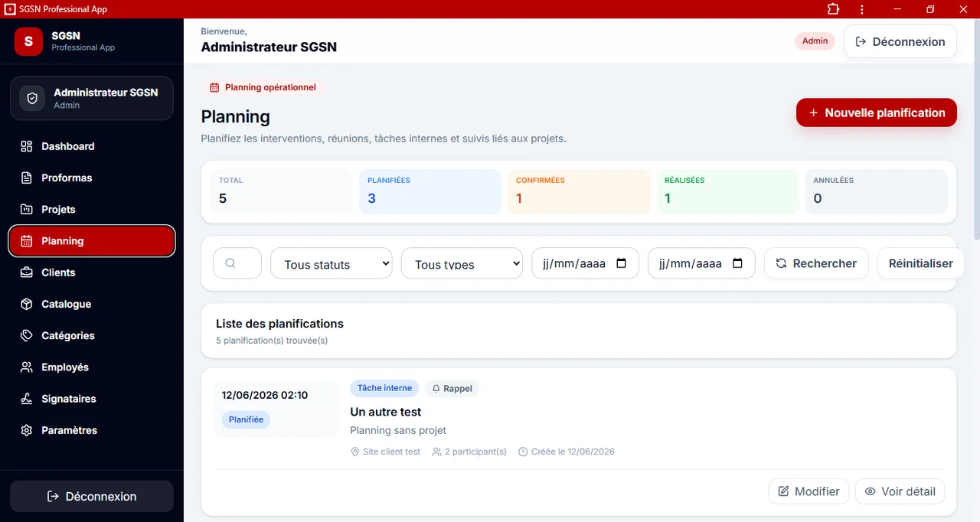Image resolution: width=980 pixels, height=522 pixels.
Task: Click the Admin role badge in the header
Action: tap(815, 41)
